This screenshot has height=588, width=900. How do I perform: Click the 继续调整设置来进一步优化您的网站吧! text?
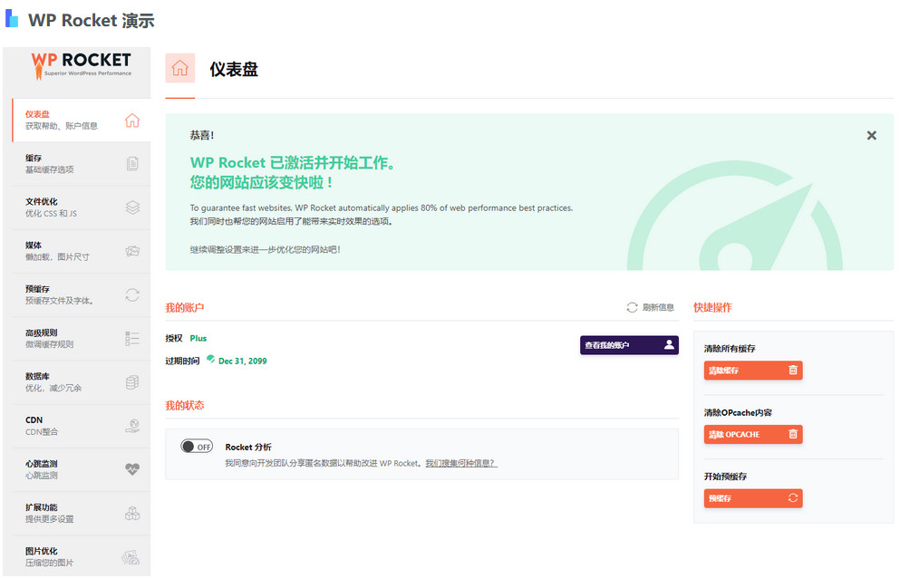tap(266, 249)
